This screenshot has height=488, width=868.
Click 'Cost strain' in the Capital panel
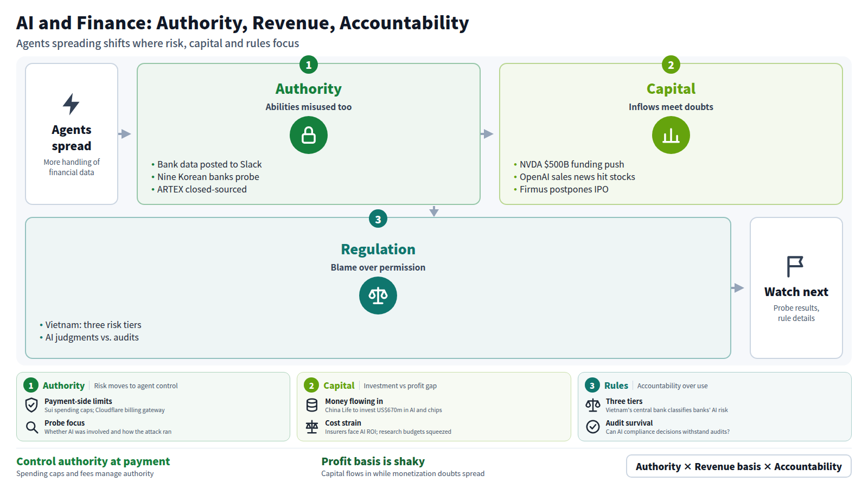[343, 423]
